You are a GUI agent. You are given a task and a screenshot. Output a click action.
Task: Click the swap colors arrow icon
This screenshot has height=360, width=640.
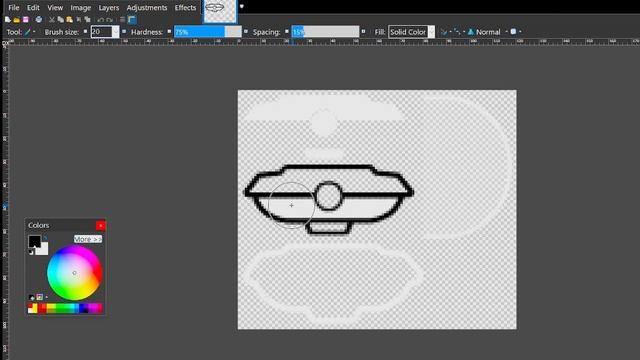tap(45, 237)
